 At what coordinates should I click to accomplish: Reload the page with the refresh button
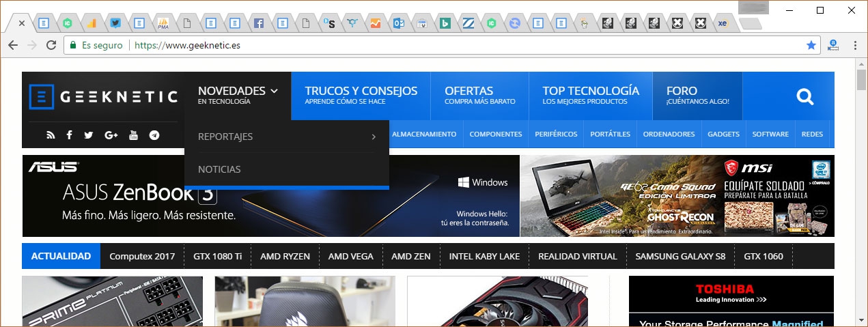point(51,45)
